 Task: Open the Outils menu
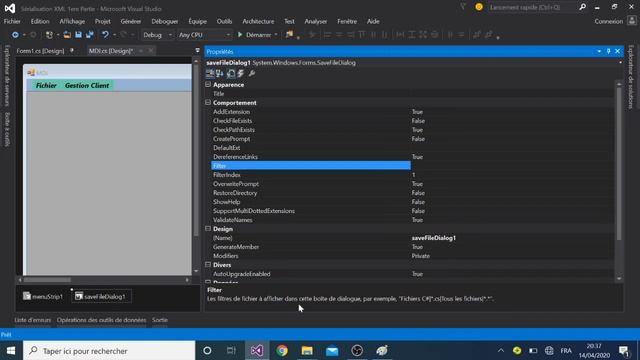(224, 21)
